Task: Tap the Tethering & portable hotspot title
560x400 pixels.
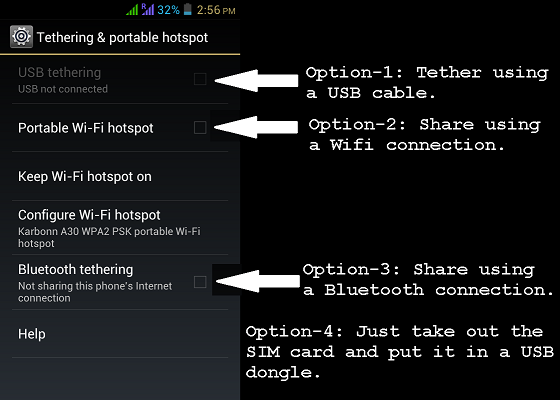Action: (x=122, y=38)
